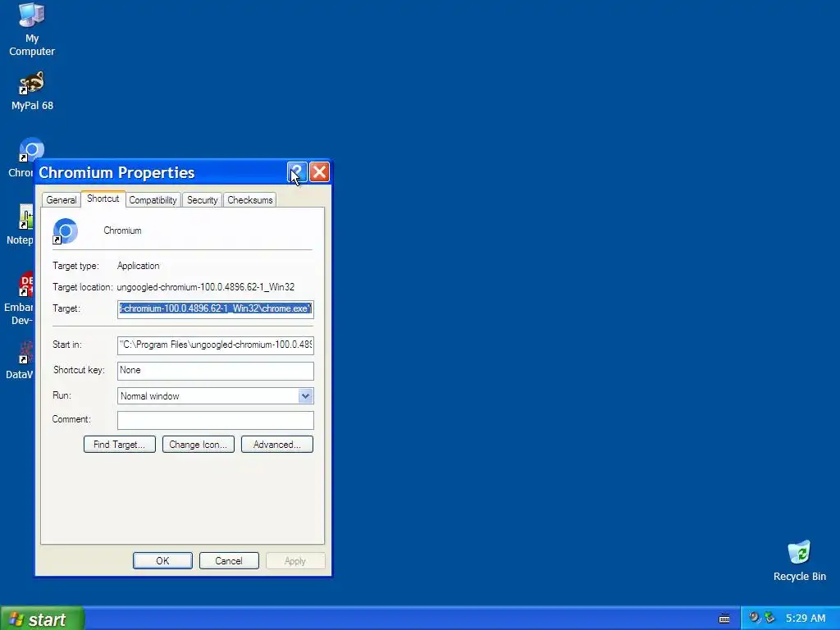Open the Security tab
This screenshot has width=840, height=630.
(x=202, y=200)
